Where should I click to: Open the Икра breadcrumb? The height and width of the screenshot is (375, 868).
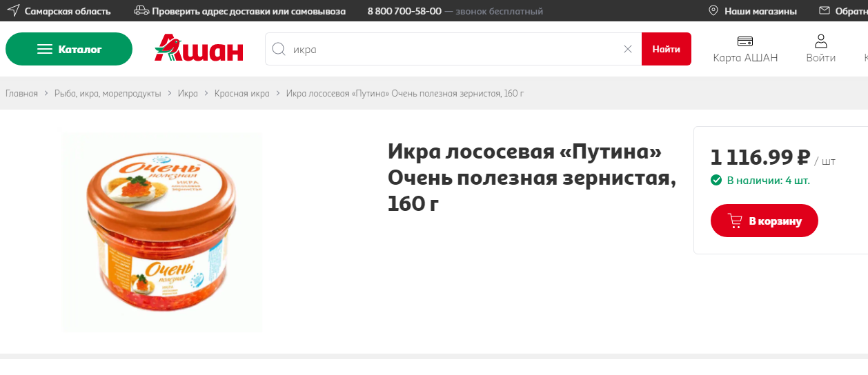[x=188, y=93]
